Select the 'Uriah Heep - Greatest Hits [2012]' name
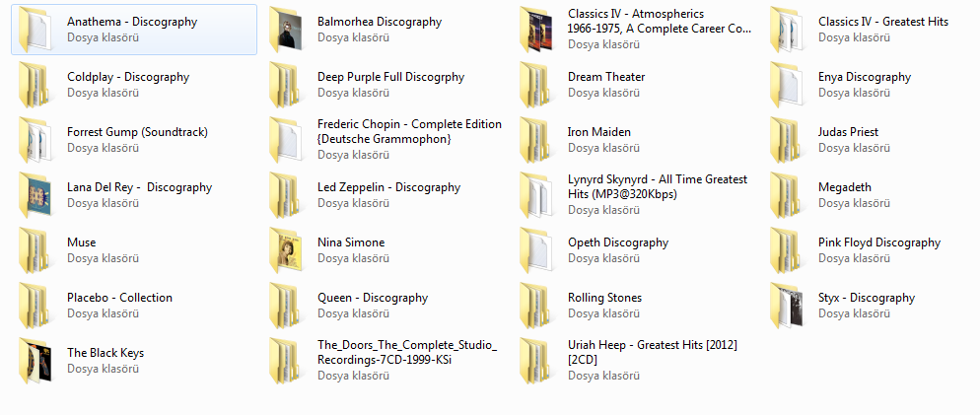The width and height of the screenshot is (980, 415). (x=653, y=345)
